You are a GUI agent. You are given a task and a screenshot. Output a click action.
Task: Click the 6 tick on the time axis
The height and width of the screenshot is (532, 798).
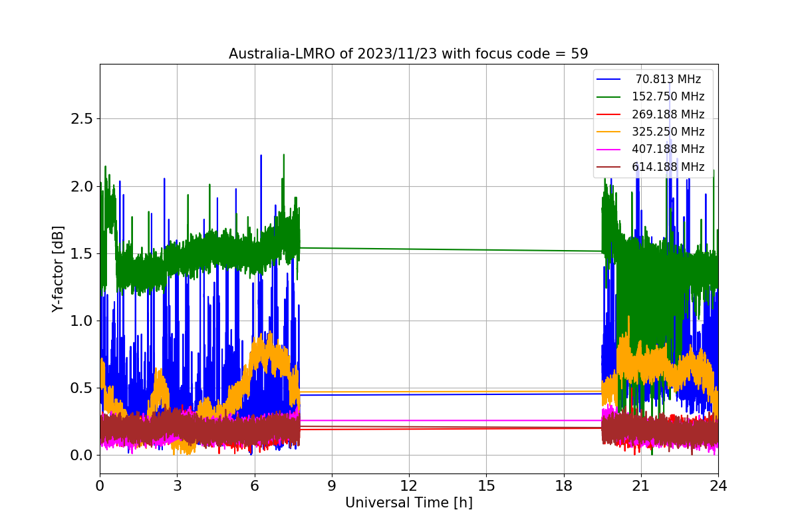click(x=254, y=485)
